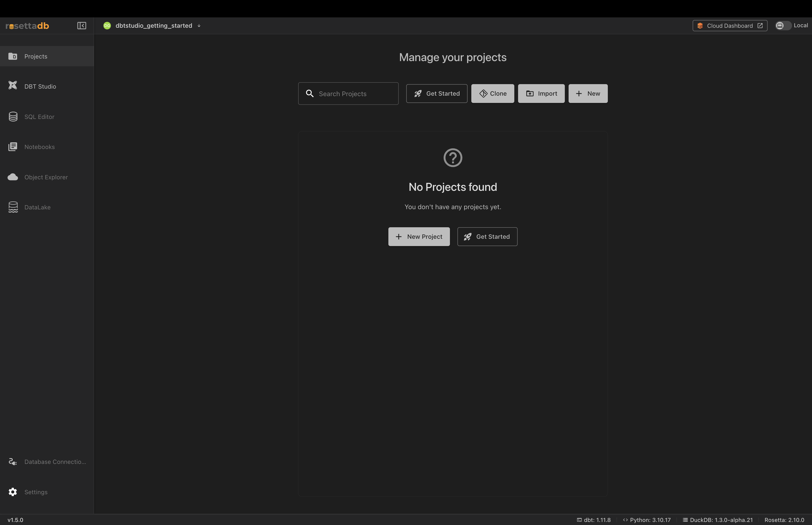Image resolution: width=812 pixels, height=525 pixels.
Task: Click the New button in toolbar
Action: [x=588, y=93]
